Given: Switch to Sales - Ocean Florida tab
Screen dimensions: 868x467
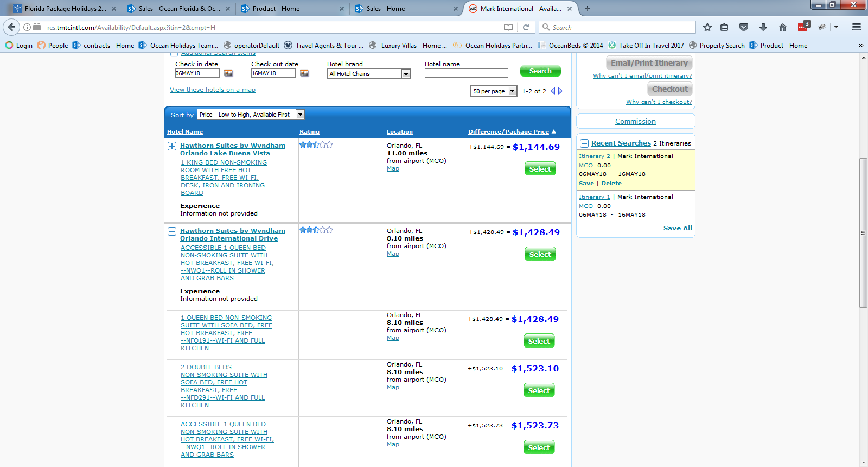Looking at the screenshot, I should pos(178,9).
